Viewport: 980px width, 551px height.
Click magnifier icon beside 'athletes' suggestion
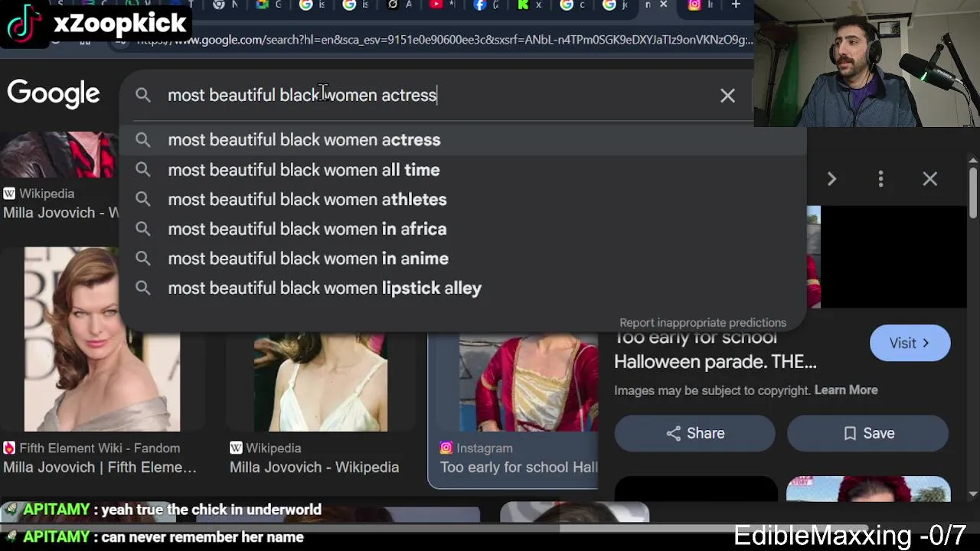(143, 200)
